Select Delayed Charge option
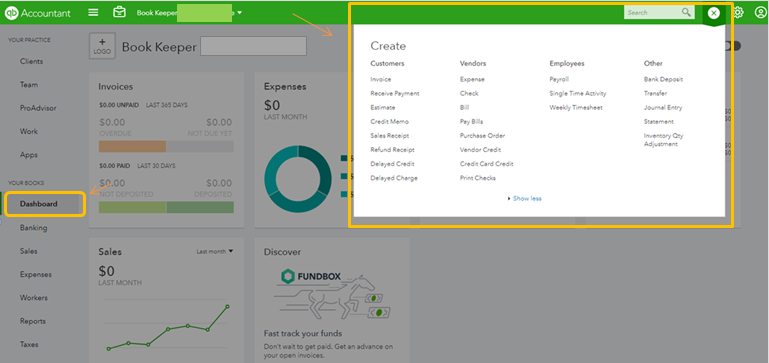 pyautogui.click(x=394, y=178)
